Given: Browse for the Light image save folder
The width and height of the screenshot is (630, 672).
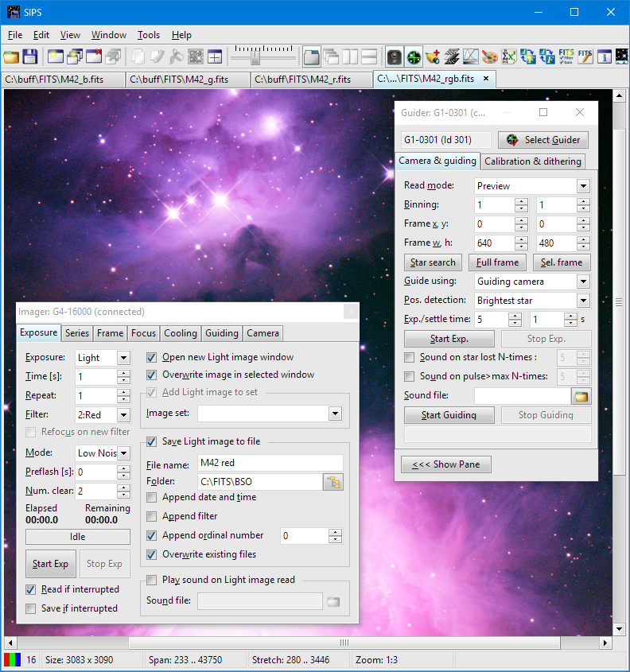Looking at the screenshot, I should (x=332, y=481).
